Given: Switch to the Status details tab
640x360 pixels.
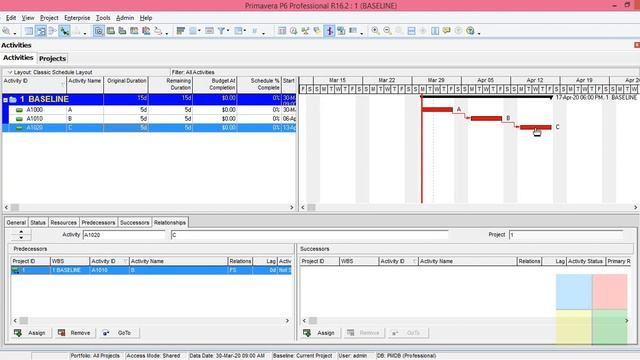Looking at the screenshot, I should (38, 222).
